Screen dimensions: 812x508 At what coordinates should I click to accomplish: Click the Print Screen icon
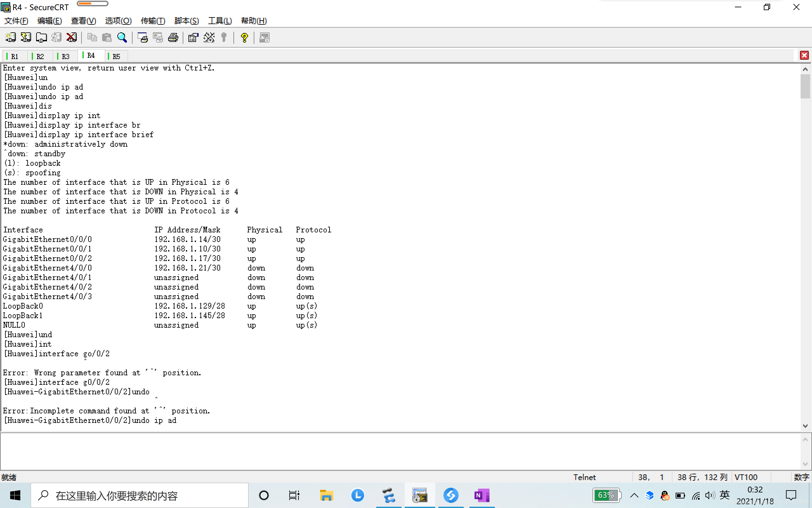[143, 37]
